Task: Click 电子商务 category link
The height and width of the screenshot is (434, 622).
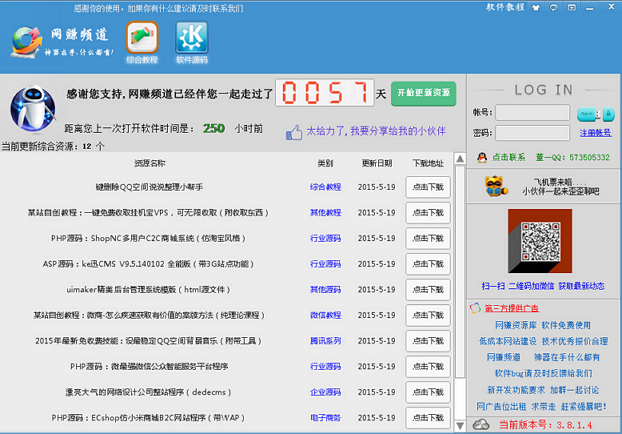Action: (x=325, y=418)
